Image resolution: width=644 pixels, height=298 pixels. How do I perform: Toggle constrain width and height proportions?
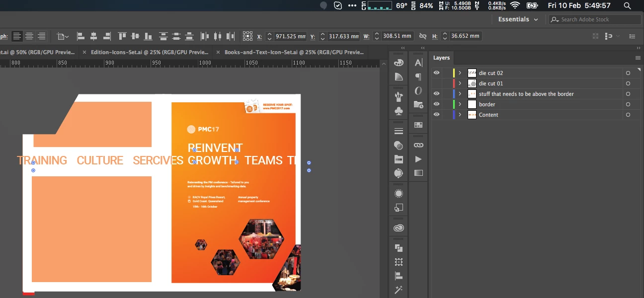[x=423, y=36]
